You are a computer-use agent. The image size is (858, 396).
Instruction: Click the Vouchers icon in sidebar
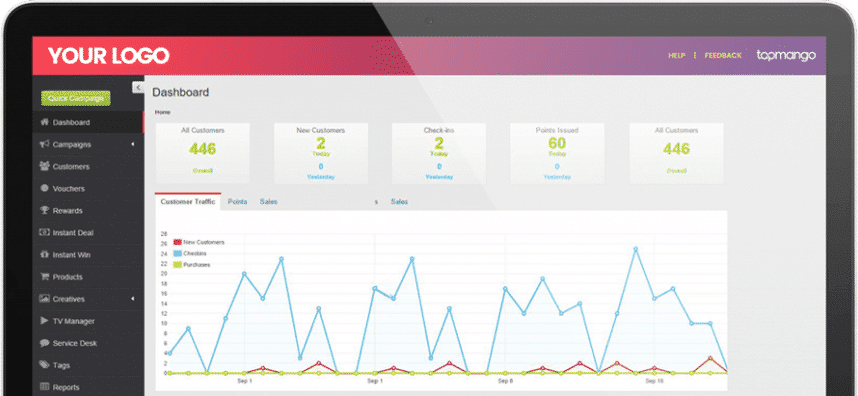[44, 188]
